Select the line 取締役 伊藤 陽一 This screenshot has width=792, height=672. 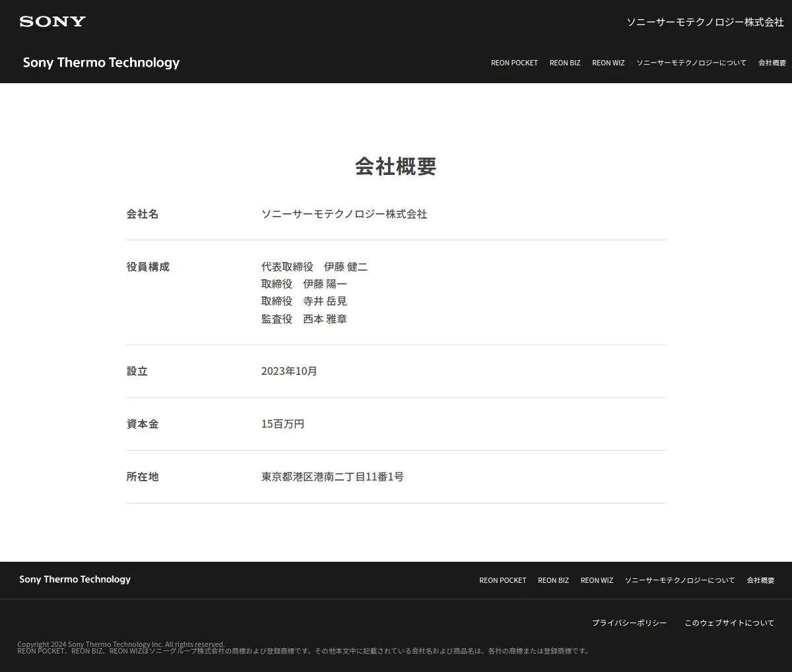(x=304, y=284)
